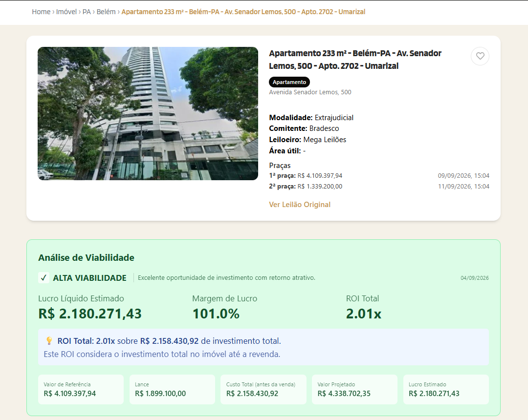Screen dimensions: 528x420
Task: Click 1ª praça value R$ 4.109.397,94
Action: point(320,175)
